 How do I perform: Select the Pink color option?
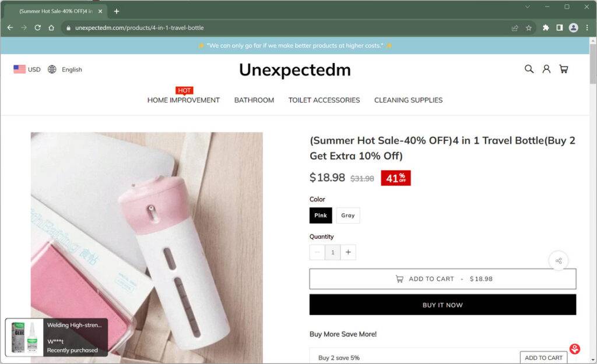[321, 215]
